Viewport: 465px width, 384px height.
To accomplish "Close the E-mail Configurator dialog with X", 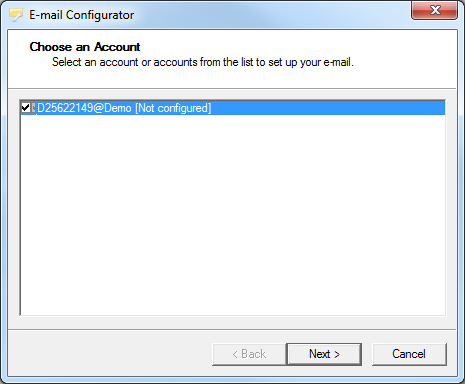I will [434, 10].
